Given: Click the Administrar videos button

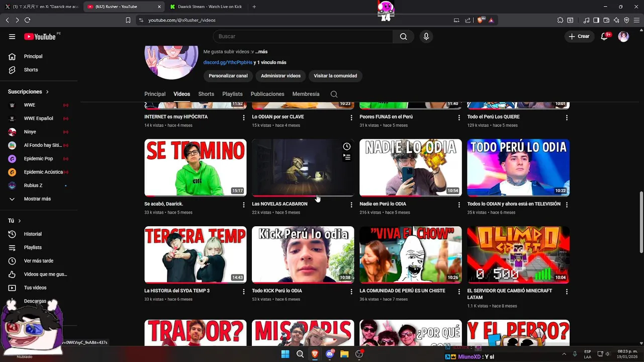Looking at the screenshot, I should pyautogui.click(x=281, y=76).
